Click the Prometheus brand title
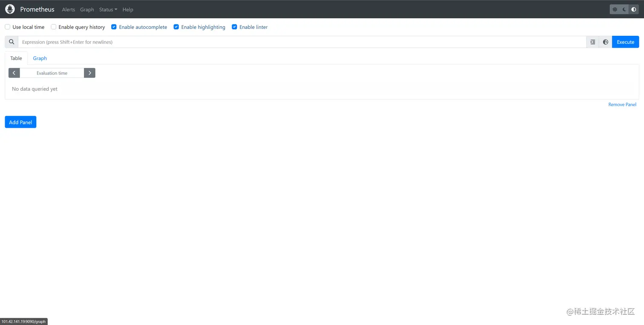This screenshot has height=325, width=644. point(37,9)
